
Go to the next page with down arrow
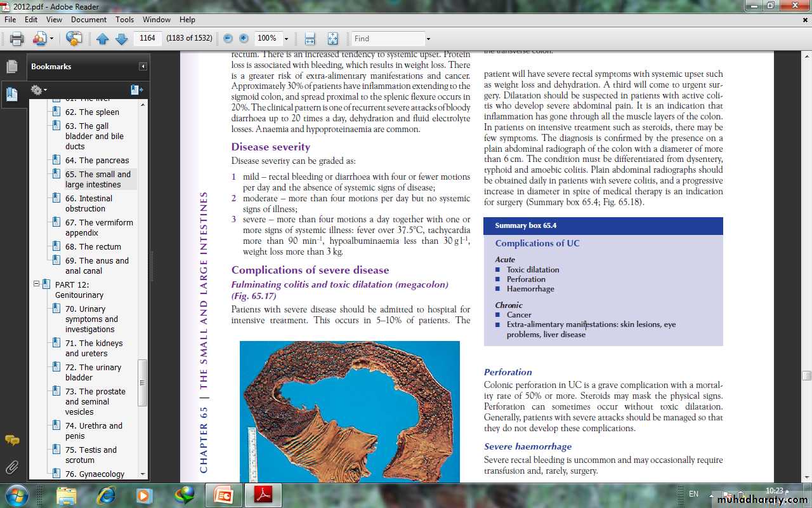122,39
